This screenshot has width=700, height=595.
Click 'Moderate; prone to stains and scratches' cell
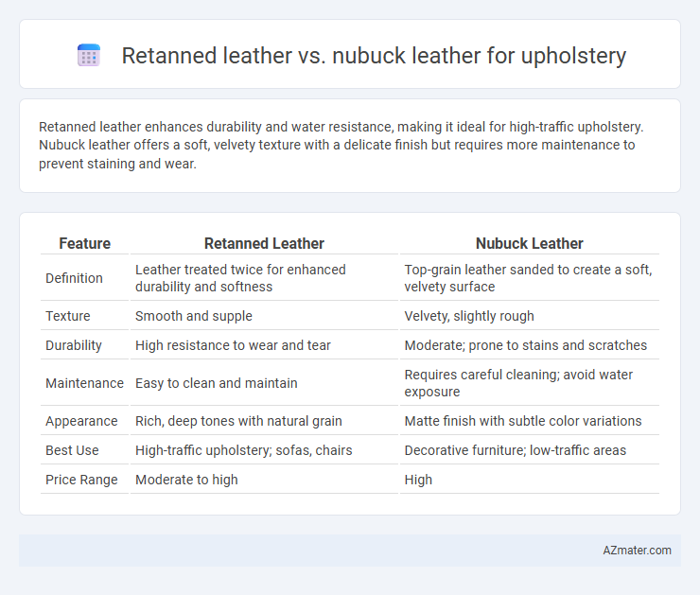[x=529, y=345]
